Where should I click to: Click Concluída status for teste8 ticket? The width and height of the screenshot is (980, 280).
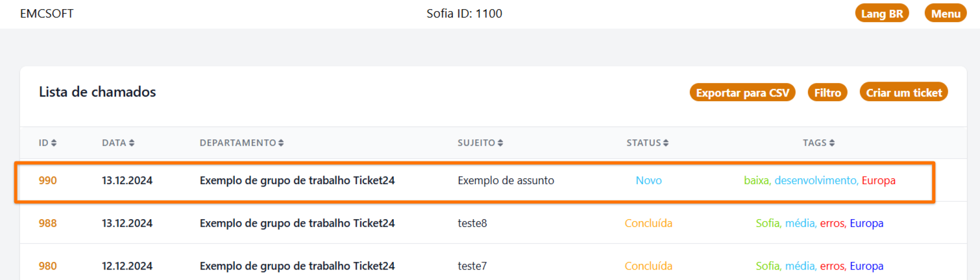tap(649, 224)
